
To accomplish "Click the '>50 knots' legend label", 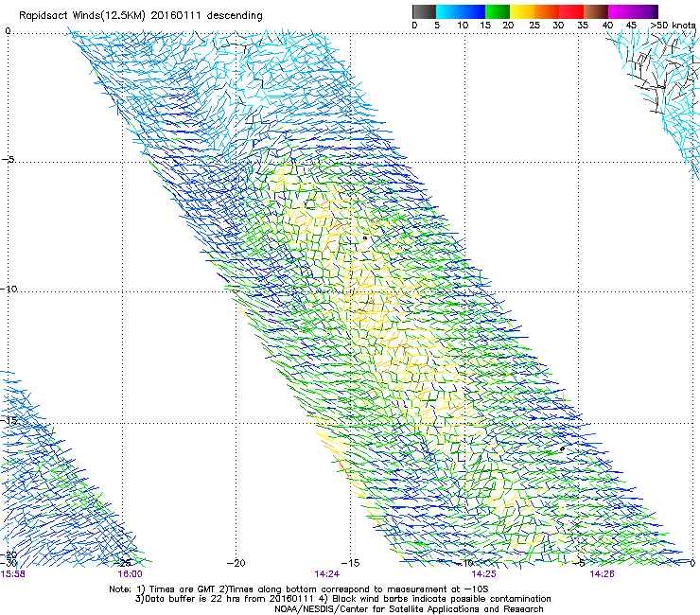I will (673, 26).
